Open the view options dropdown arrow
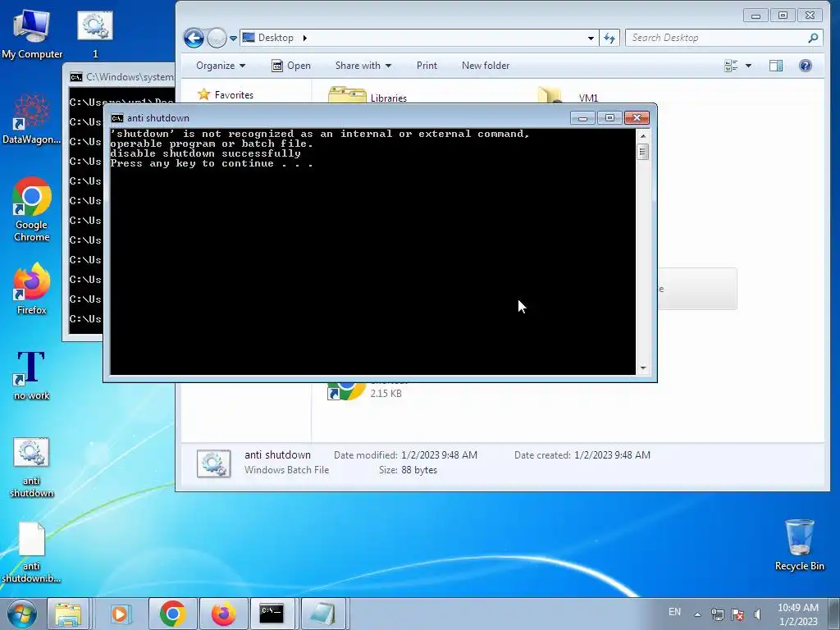This screenshot has width=840, height=630. 748,66
